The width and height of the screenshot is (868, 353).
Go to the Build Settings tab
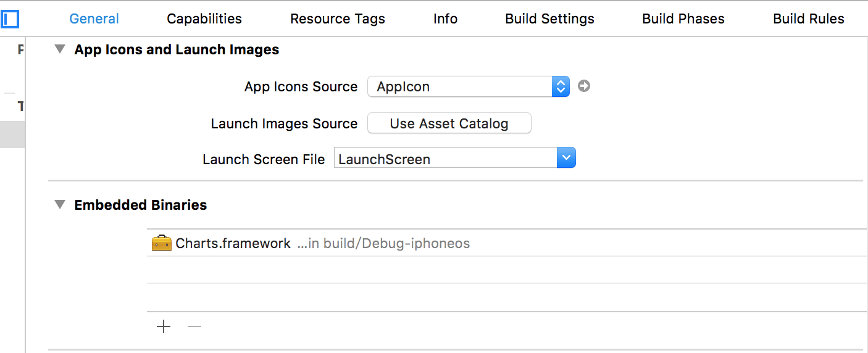click(549, 19)
